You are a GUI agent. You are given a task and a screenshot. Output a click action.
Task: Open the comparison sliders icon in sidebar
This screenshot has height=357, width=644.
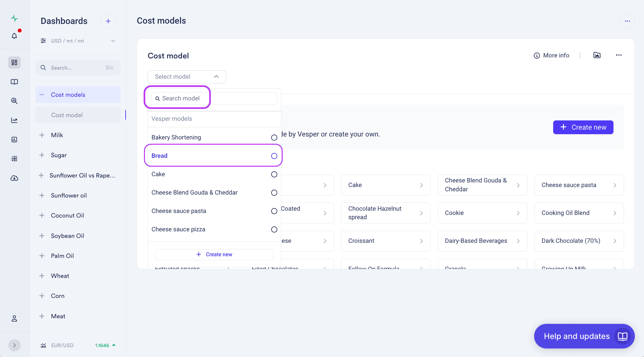point(14,159)
